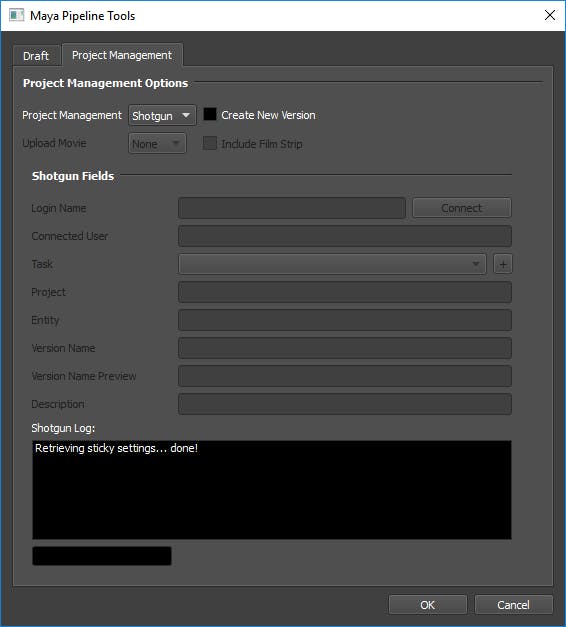
Task: Select the Project Management tab
Action: coord(122,55)
